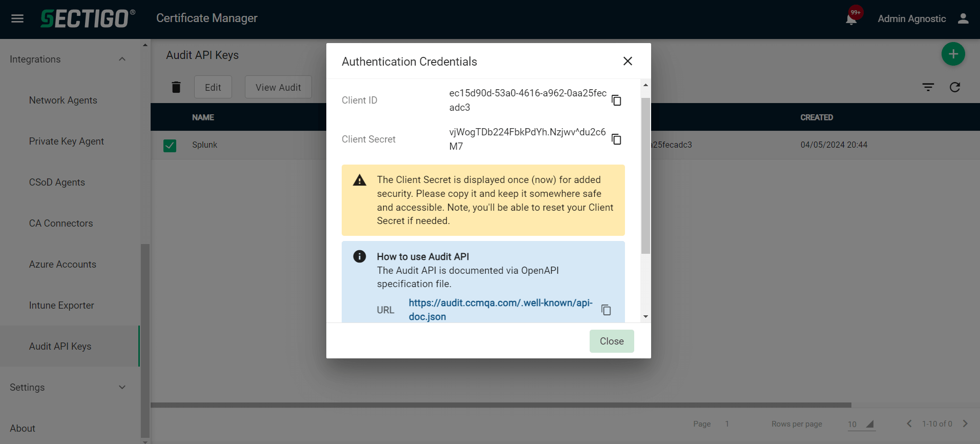Click the View Audit button
Viewport: 980px width, 444px height.
(x=278, y=87)
